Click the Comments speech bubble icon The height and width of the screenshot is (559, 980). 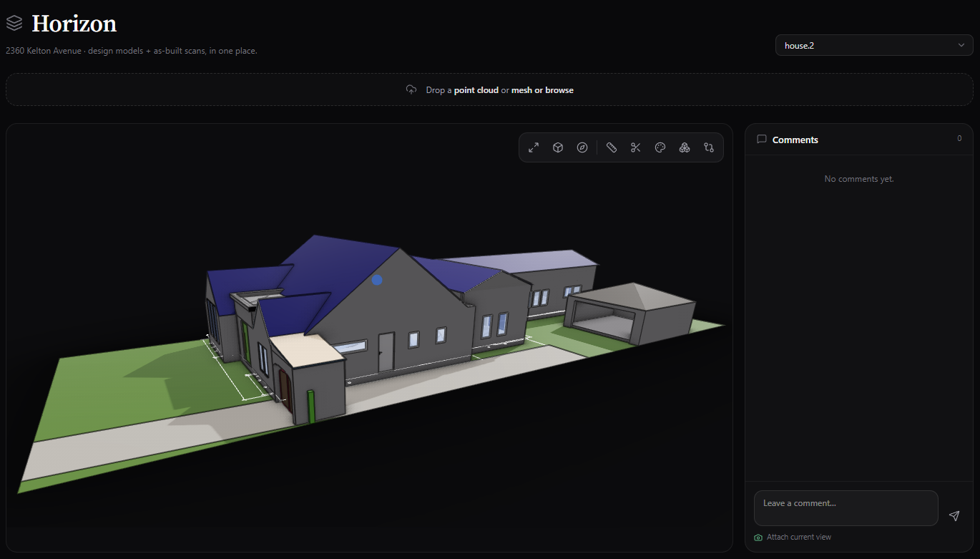pos(762,140)
